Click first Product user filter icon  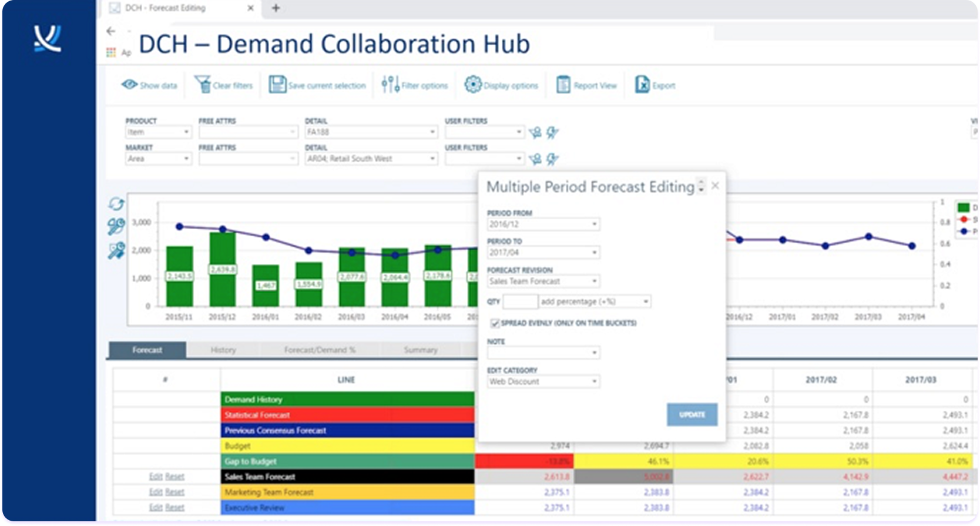pyautogui.click(x=535, y=133)
